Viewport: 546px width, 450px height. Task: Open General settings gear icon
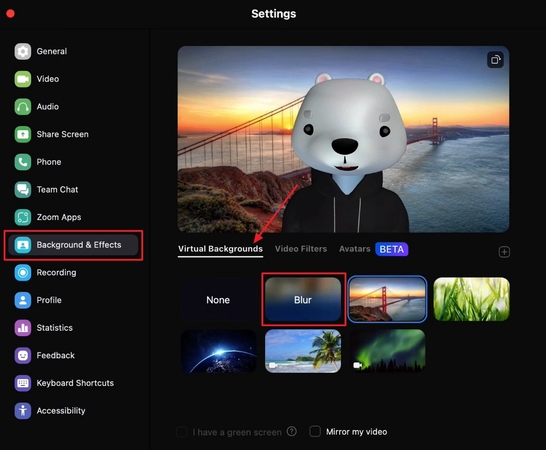click(x=23, y=52)
